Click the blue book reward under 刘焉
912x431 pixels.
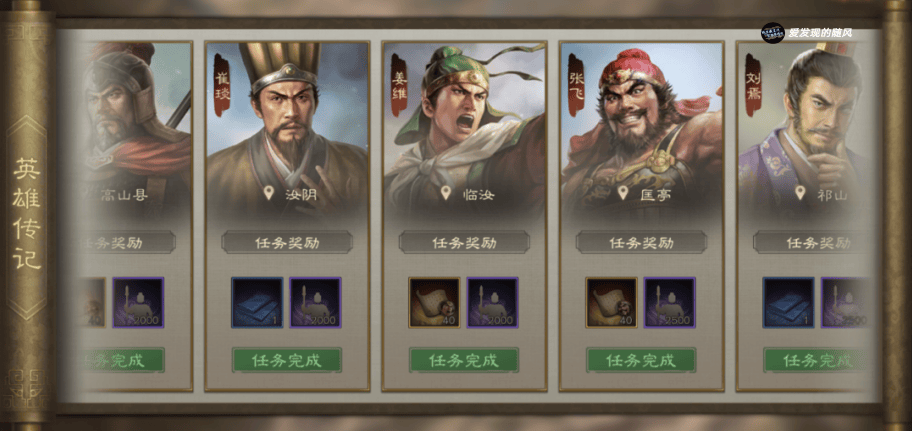(789, 302)
